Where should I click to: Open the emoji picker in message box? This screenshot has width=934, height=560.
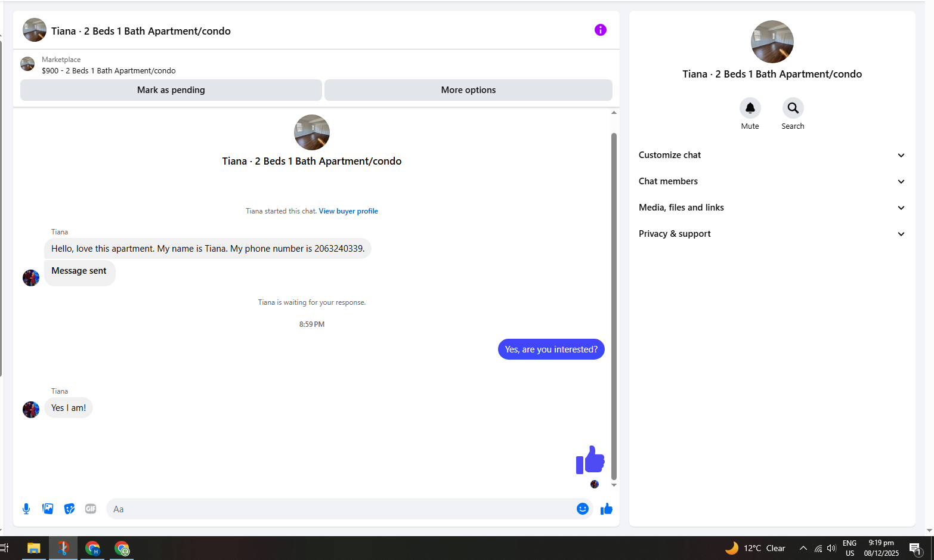pos(583,509)
